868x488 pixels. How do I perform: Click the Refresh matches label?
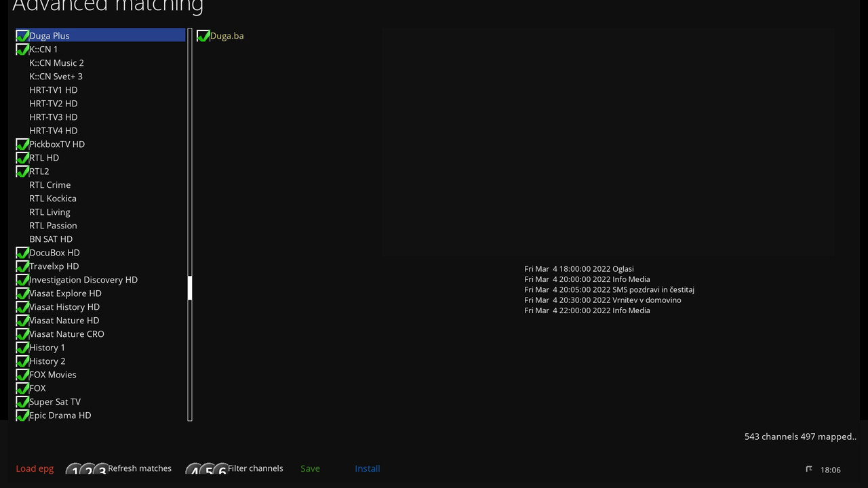click(x=140, y=468)
